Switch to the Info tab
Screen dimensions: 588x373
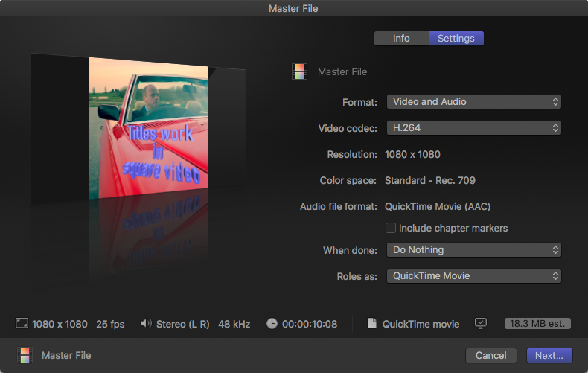(401, 38)
